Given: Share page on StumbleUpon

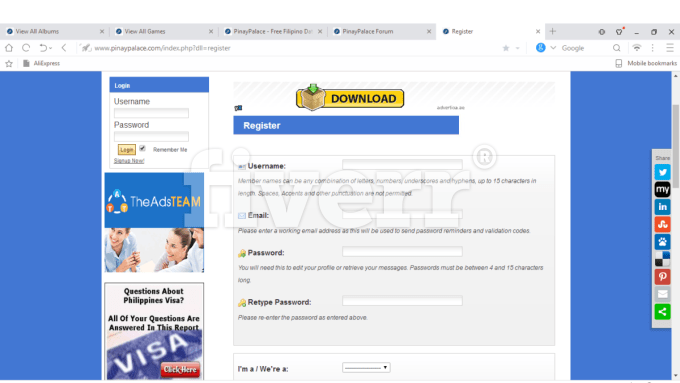Looking at the screenshot, I should (x=662, y=224).
